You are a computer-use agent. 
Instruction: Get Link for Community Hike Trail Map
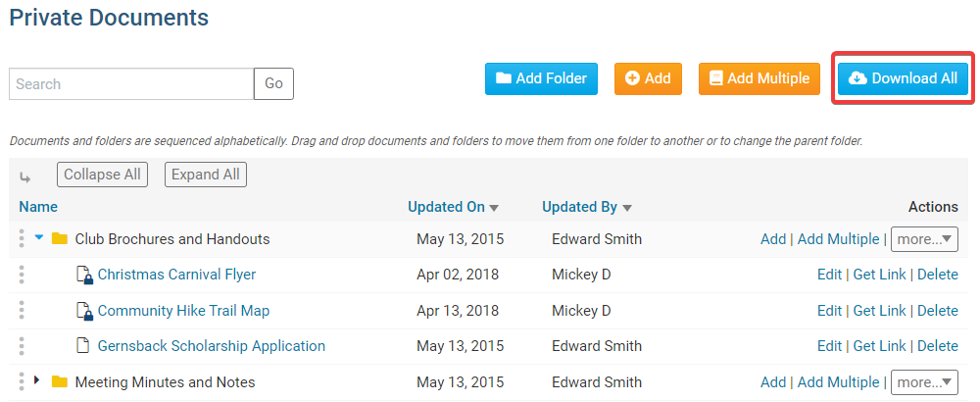[x=879, y=311]
